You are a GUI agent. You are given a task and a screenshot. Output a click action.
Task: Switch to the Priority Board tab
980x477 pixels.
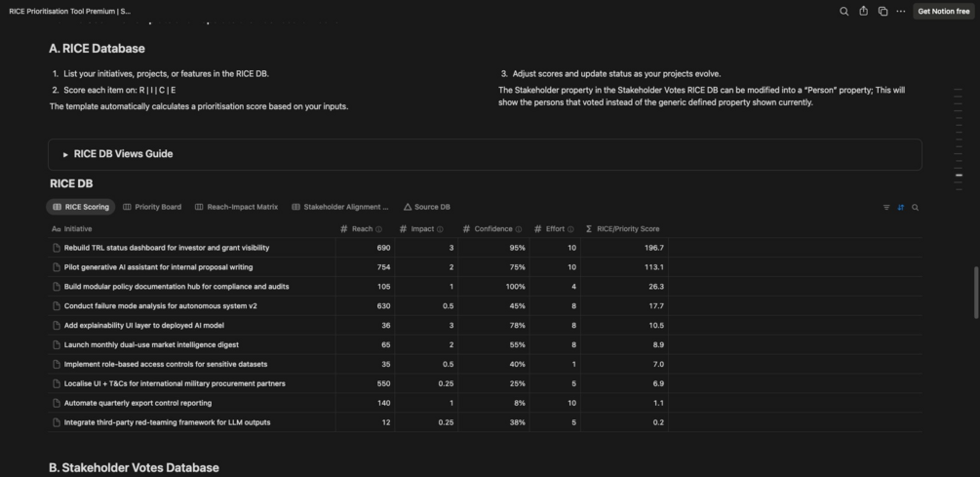click(152, 207)
